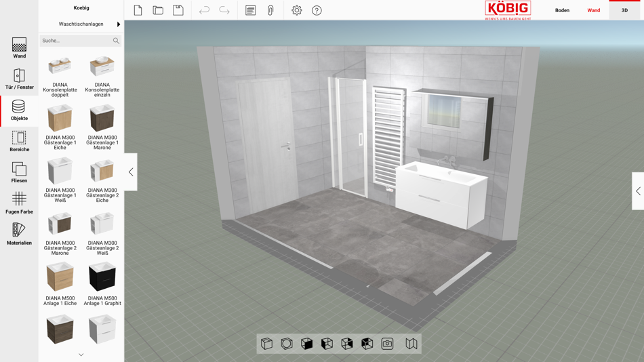Image resolution: width=644 pixels, height=362 pixels.
Task: Open settings gear icon
Action: pyautogui.click(x=296, y=10)
